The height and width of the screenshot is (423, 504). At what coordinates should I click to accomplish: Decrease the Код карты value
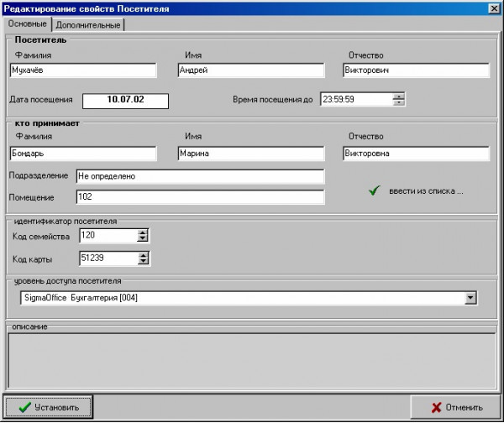[x=143, y=262]
